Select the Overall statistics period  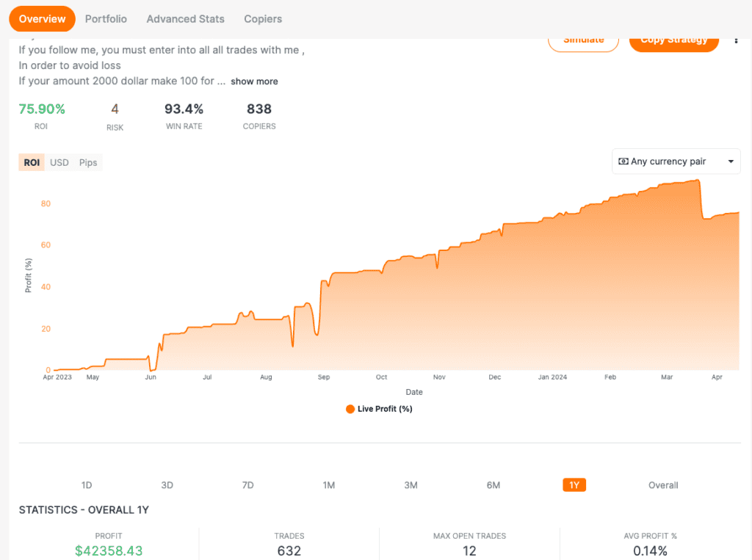coord(663,485)
